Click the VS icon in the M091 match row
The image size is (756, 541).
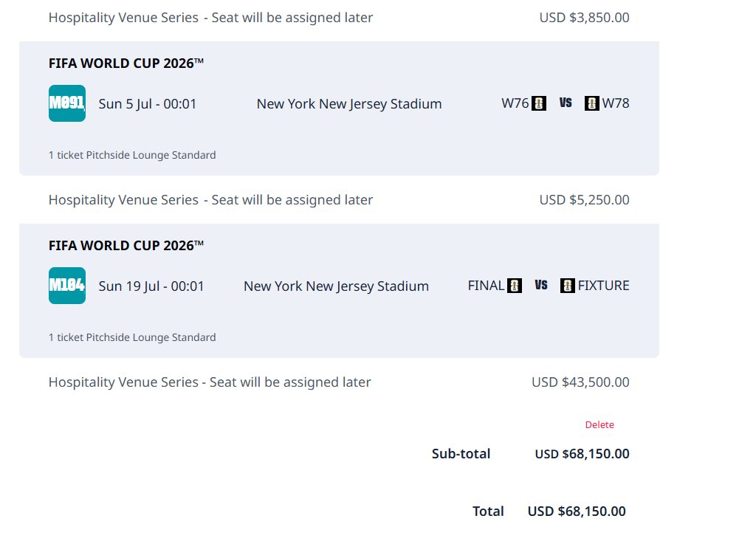tap(566, 103)
